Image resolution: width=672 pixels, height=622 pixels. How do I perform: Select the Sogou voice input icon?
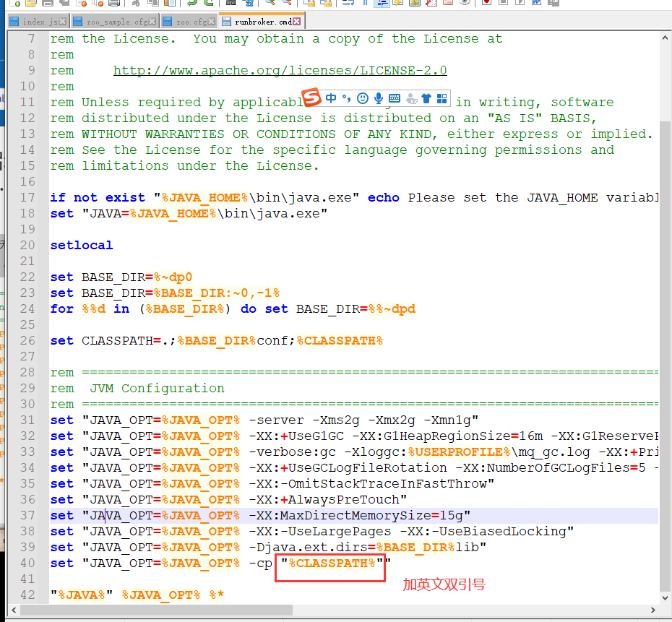coord(379,98)
